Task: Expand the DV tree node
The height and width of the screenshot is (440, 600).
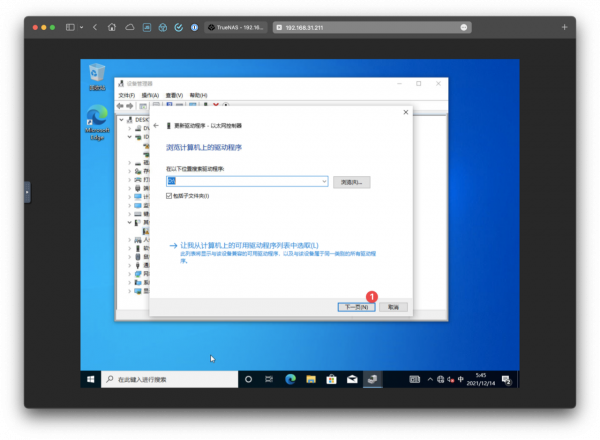Action: (130, 128)
